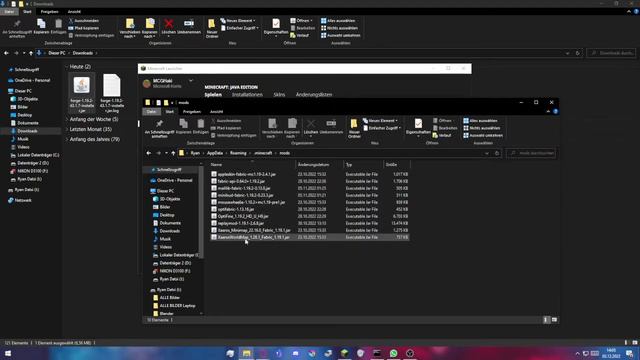Select forge installer .jar file thumbnail
Image resolution: width=640 pixels, height=360 pixels.
tap(82, 93)
